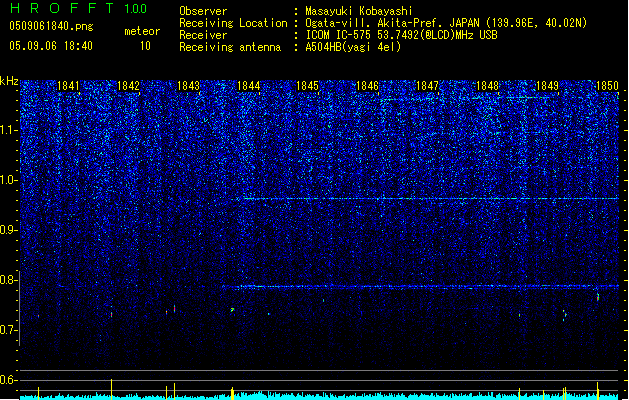Click the 1842 time axis label
This screenshot has height=400, width=629.
128,86
